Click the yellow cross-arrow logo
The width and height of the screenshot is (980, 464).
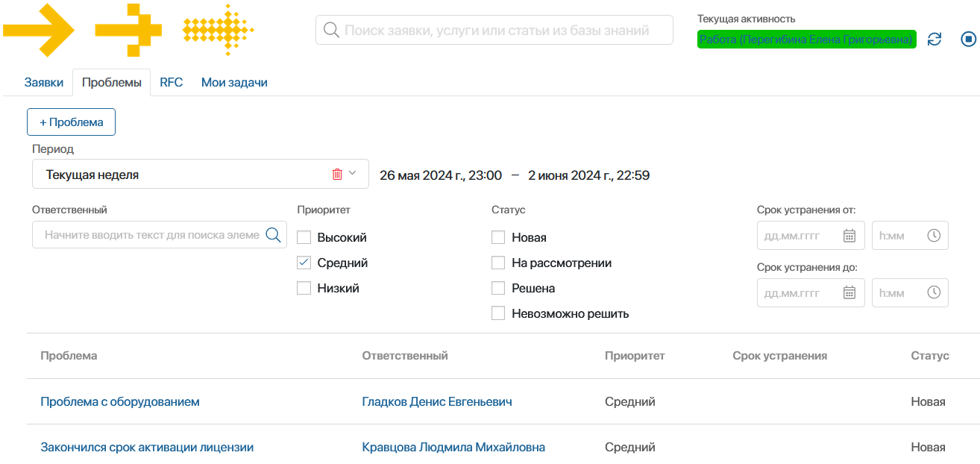[x=128, y=30]
